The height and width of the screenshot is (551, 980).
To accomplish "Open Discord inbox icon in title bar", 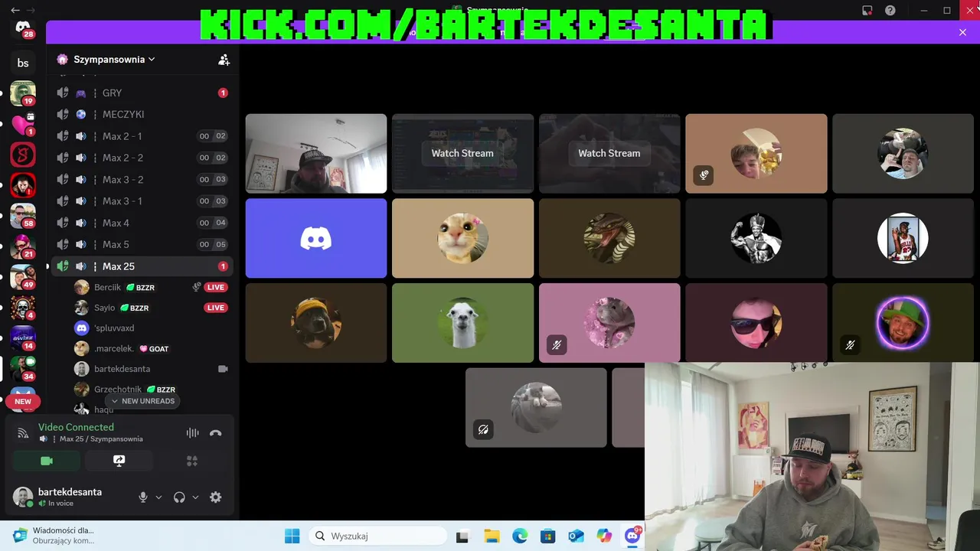I will click(867, 11).
